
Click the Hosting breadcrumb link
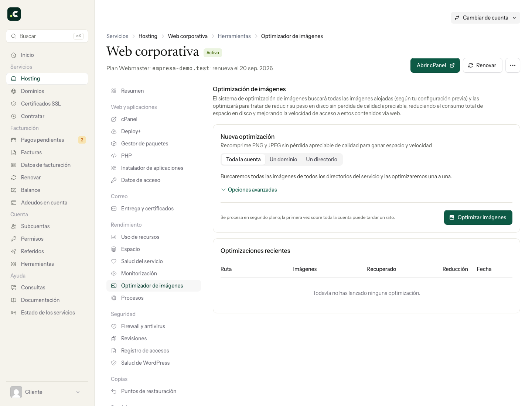tap(148, 36)
